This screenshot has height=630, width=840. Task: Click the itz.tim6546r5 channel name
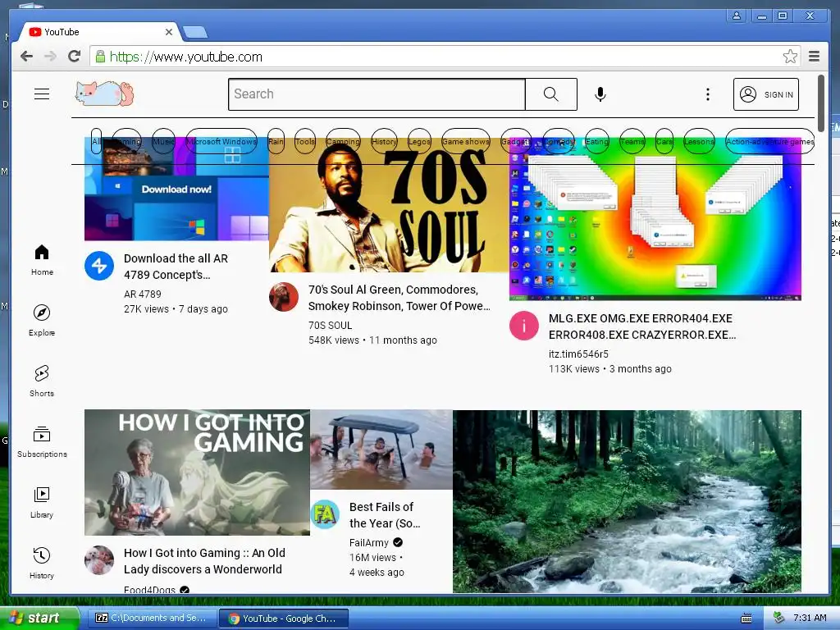pos(578,354)
